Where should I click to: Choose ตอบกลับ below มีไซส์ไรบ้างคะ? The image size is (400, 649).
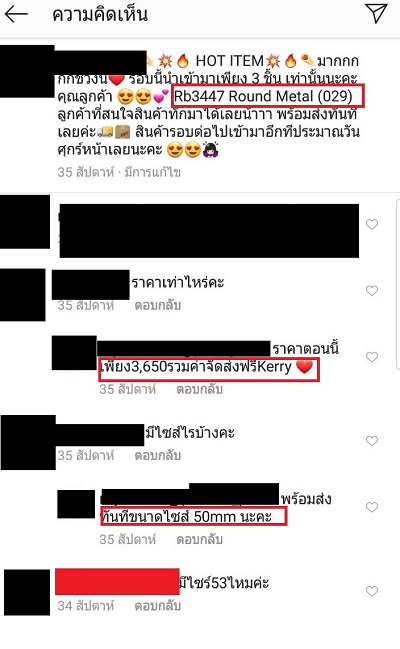(x=158, y=456)
